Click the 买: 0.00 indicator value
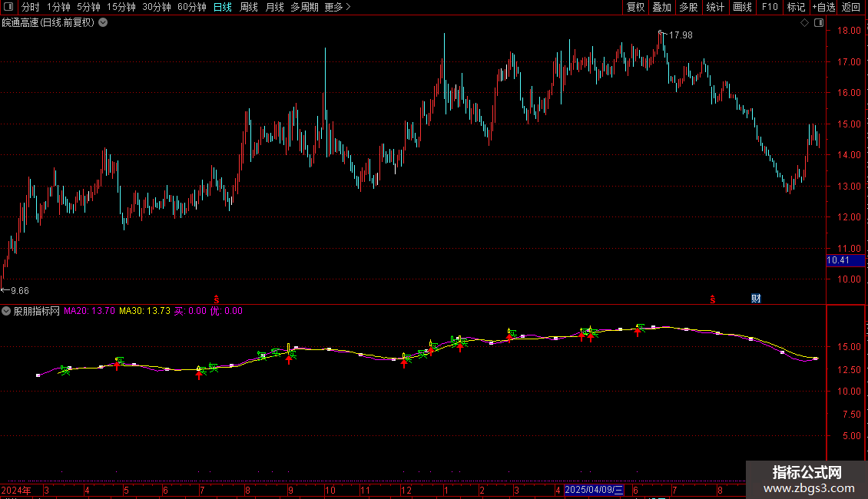This screenshot has width=868, height=499. tap(190, 311)
